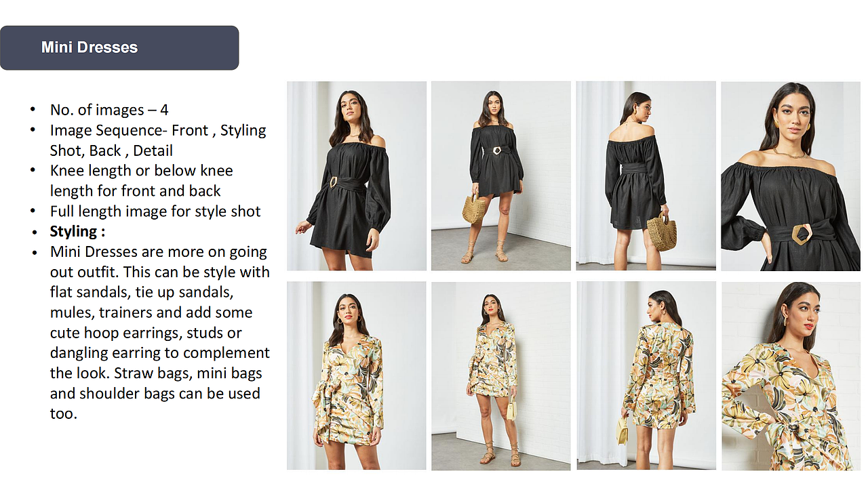Click the 'Shot, Back , Detail' text line

pyautogui.click(x=111, y=150)
